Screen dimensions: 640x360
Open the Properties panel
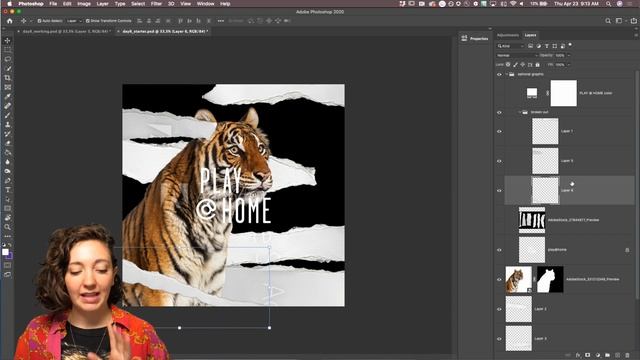(475, 38)
